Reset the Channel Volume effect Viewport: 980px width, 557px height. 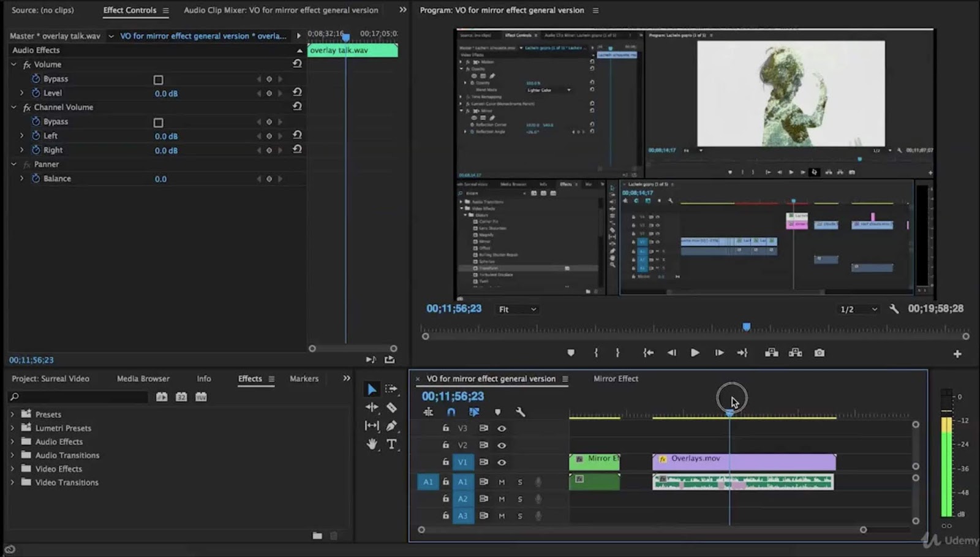coord(297,106)
